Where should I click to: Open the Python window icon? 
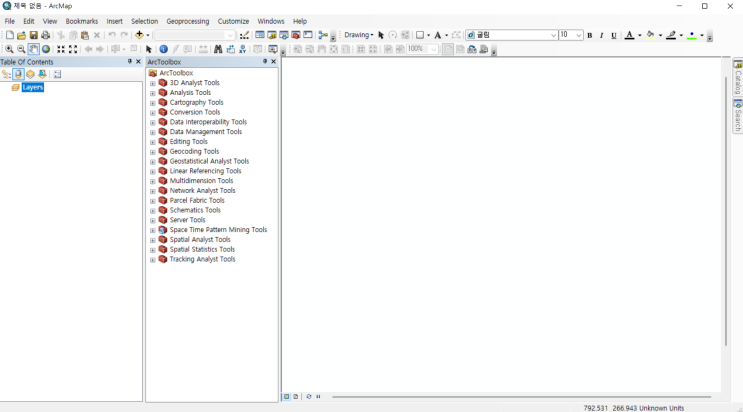tap(308, 35)
